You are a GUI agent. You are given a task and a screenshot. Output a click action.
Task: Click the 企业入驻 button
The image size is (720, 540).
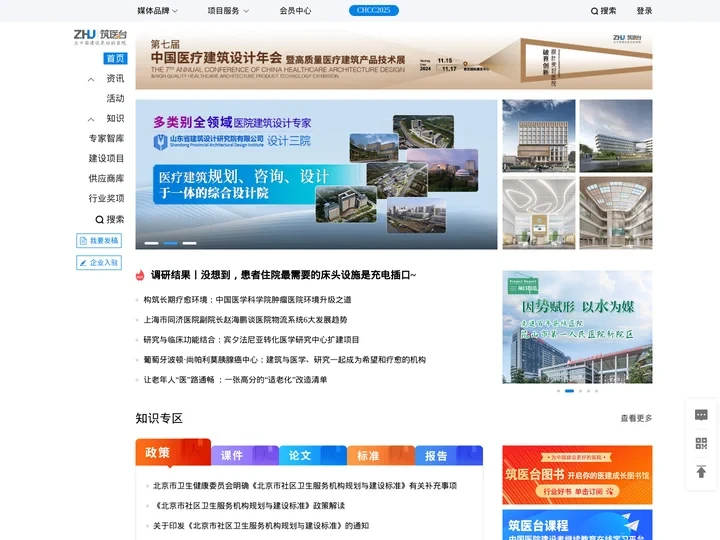click(99, 263)
